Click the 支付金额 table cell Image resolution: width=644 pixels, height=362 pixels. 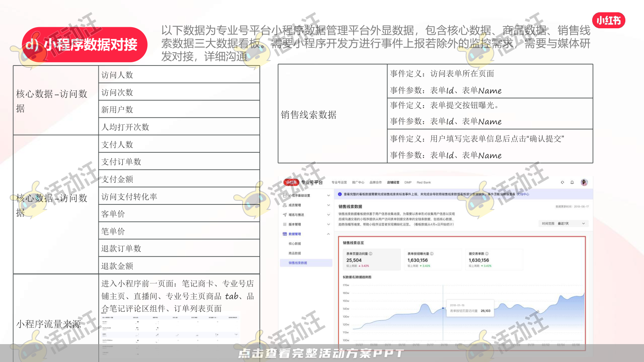pos(179,179)
